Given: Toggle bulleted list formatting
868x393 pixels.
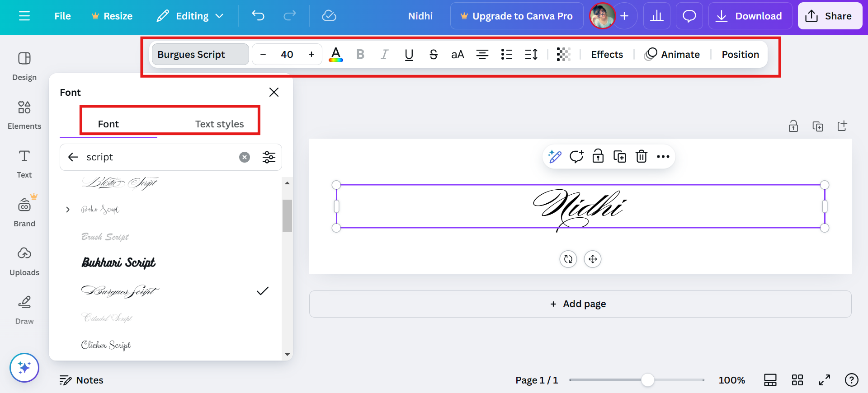Looking at the screenshot, I should coord(507,55).
